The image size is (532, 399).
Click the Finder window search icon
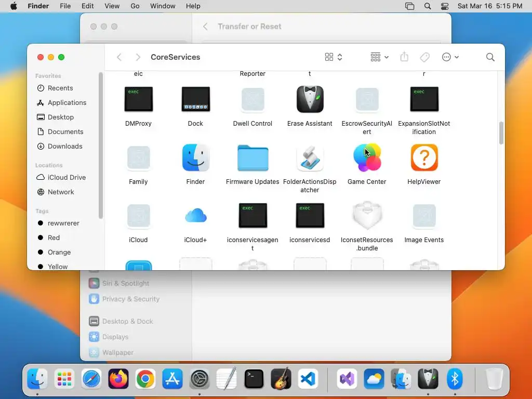click(490, 57)
